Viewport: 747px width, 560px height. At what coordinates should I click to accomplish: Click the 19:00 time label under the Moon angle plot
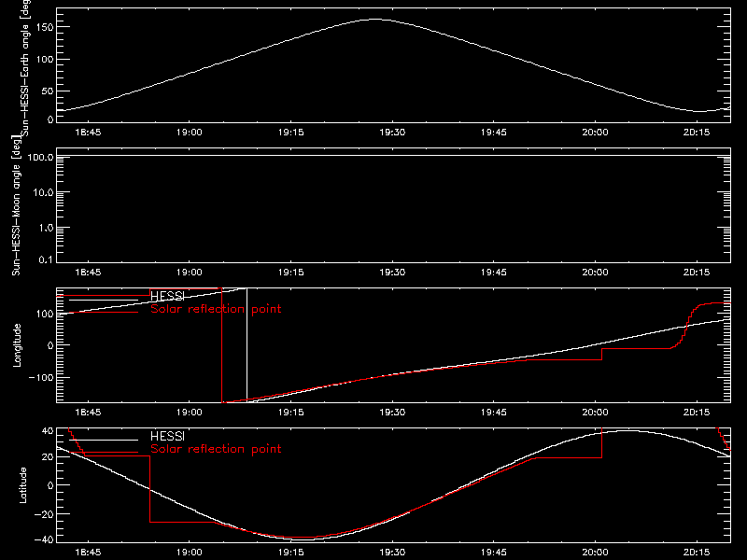[190, 272]
